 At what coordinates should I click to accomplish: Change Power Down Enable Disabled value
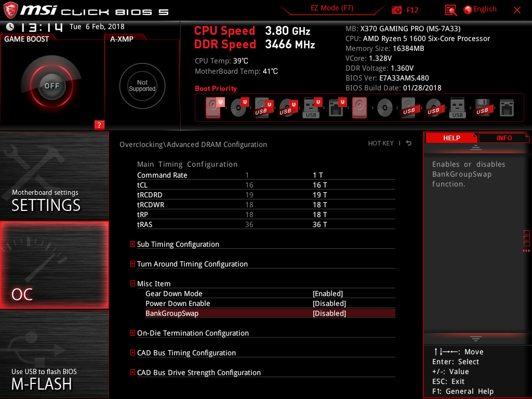329,303
